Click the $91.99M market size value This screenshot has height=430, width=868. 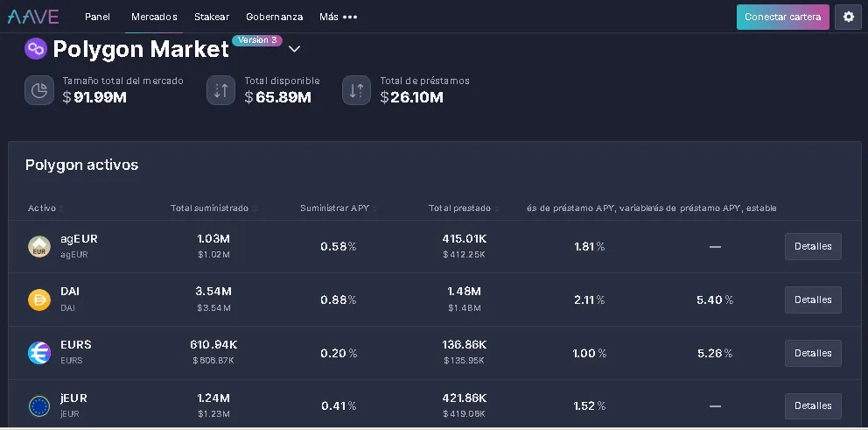coord(94,97)
